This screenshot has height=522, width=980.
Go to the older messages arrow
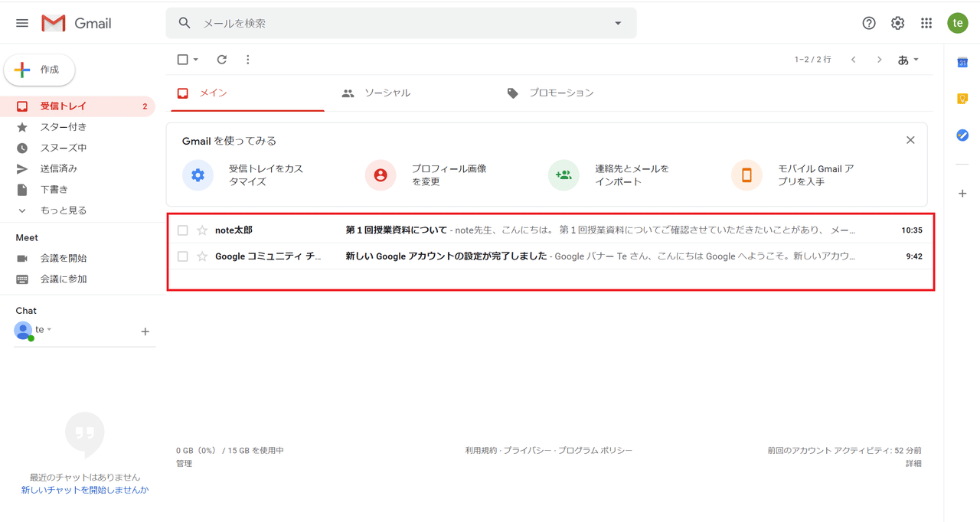point(879,60)
